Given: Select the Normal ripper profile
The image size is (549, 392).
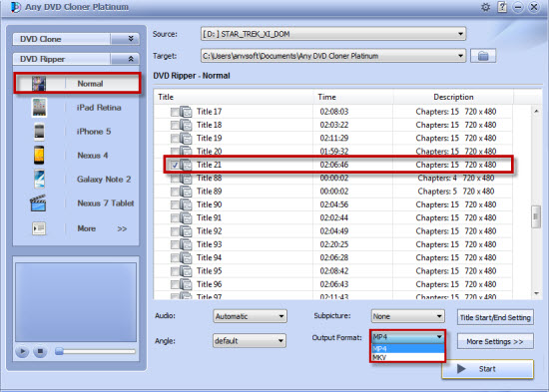Looking at the screenshot, I should coord(78,84).
